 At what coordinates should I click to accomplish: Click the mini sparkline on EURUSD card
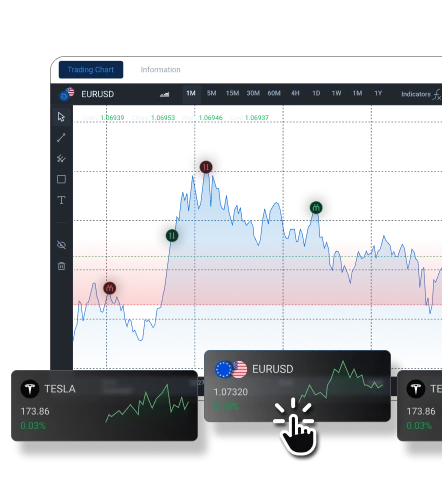(x=341, y=381)
